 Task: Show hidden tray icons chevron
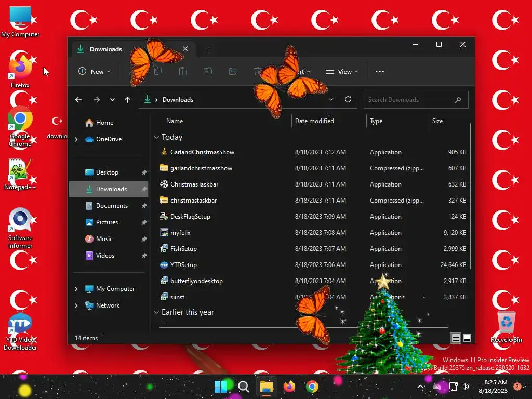420,387
